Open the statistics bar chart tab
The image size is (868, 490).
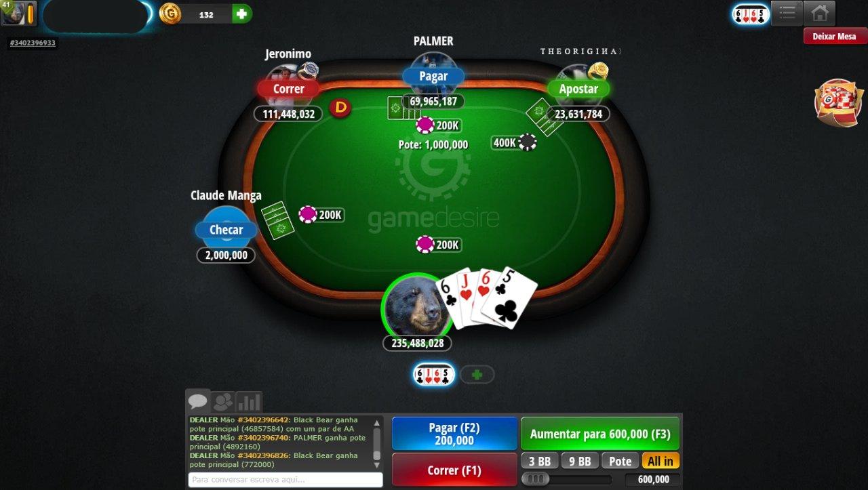pos(249,402)
